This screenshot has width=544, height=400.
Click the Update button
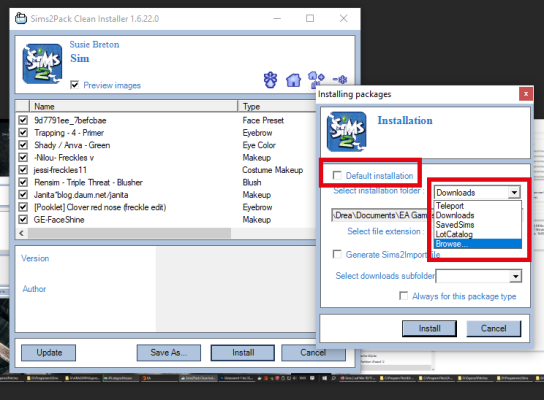pyautogui.click(x=49, y=353)
